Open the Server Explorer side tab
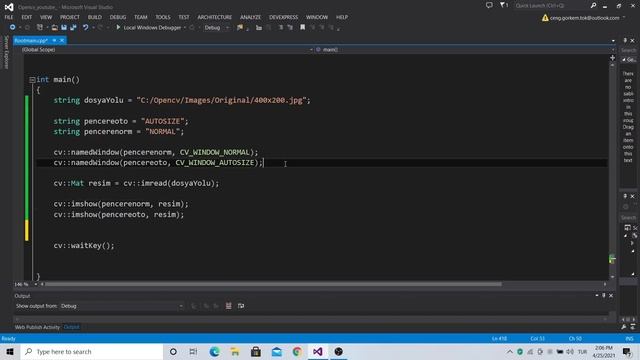 pyautogui.click(x=6, y=52)
